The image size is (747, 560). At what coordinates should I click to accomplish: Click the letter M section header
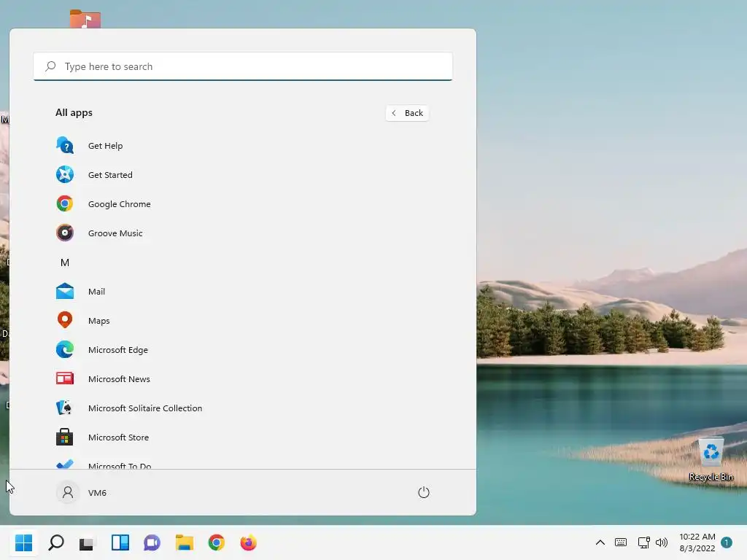pyautogui.click(x=65, y=262)
